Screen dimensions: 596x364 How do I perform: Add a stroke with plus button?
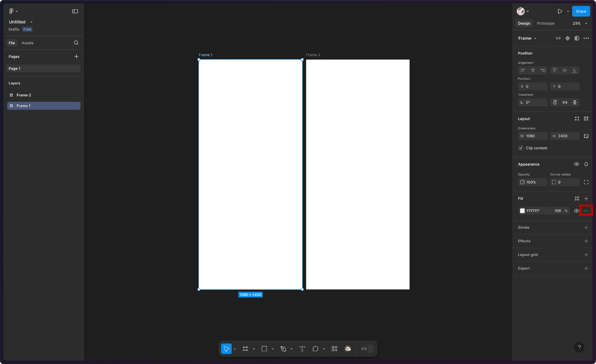(x=586, y=228)
